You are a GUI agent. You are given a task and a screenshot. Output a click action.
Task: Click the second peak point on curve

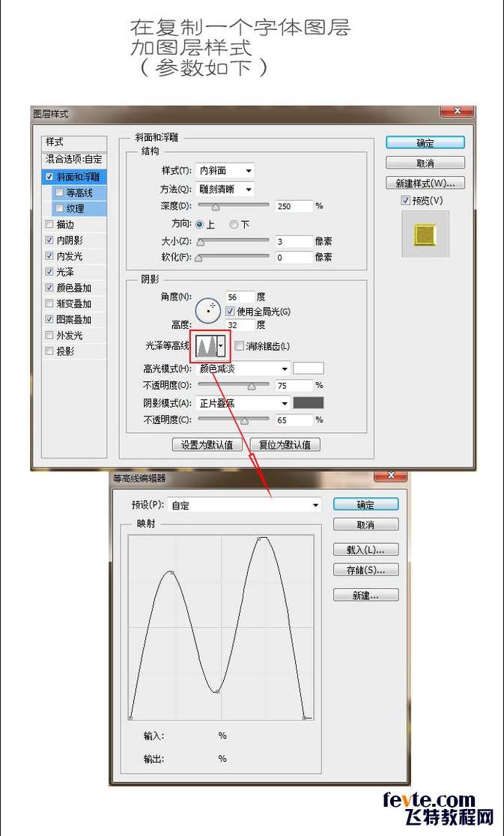pos(260,539)
